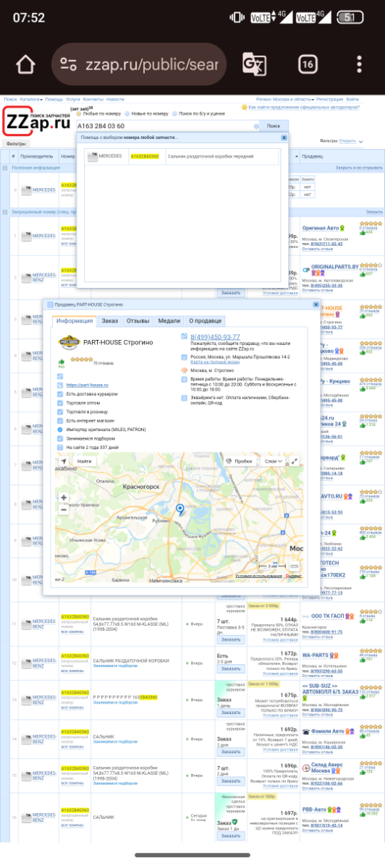The image size is (385, 868).
Task: Zoom out the map with the minus button
Action: click(x=64, y=509)
